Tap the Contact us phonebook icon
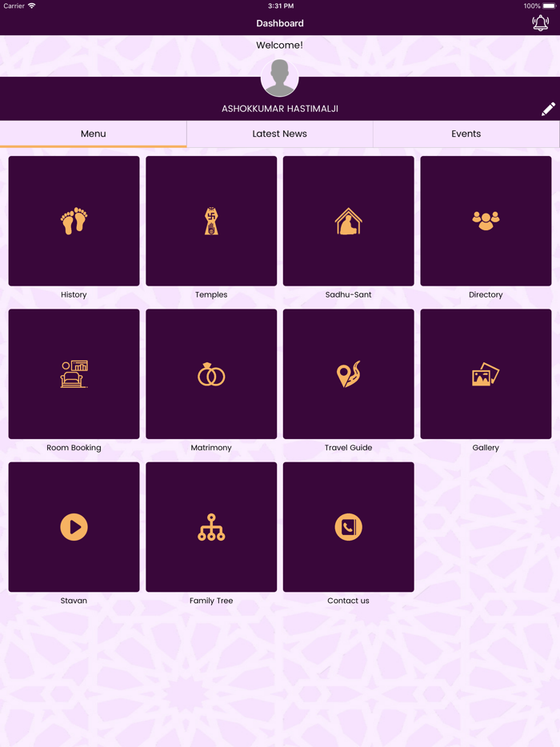 point(348,527)
